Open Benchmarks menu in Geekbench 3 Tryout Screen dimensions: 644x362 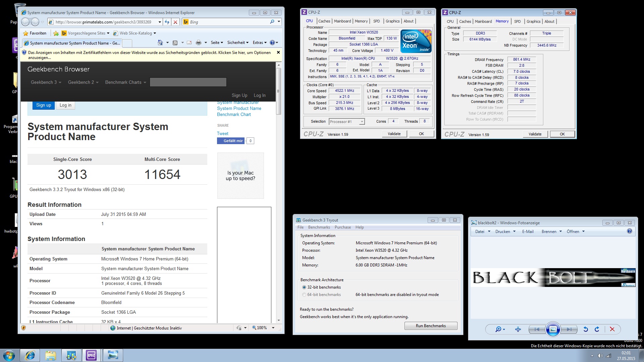pos(319,227)
